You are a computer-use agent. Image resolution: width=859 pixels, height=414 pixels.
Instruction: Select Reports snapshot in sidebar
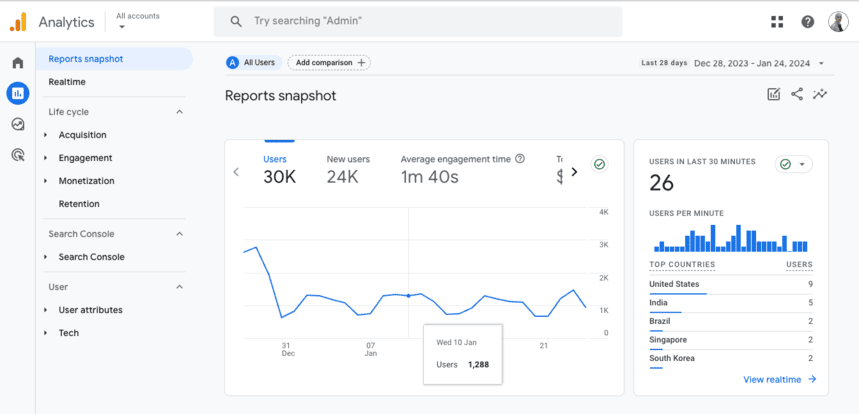(x=114, y=59)
